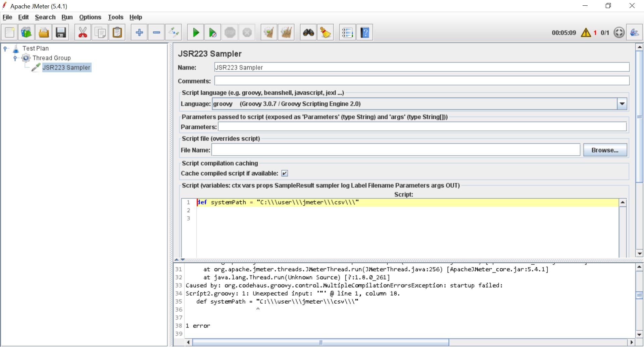Open the Templates browser icon

click(27, 32)
